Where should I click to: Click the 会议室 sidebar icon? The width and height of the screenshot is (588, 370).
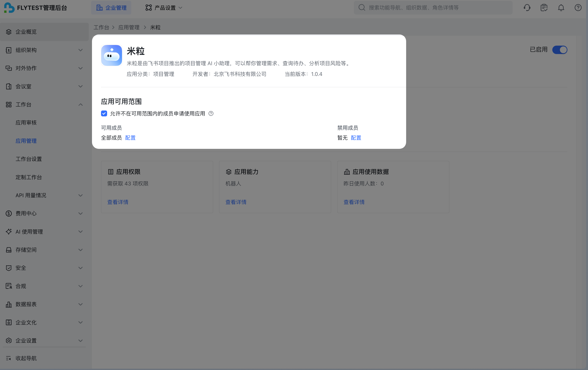[x=9, y=86]
